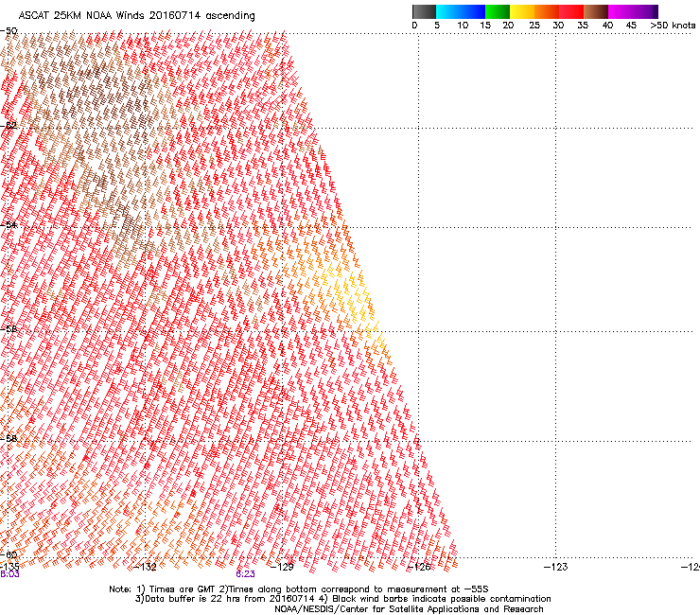Pick the brown 35-40 knots legend segment

click(x=596, y=11)
